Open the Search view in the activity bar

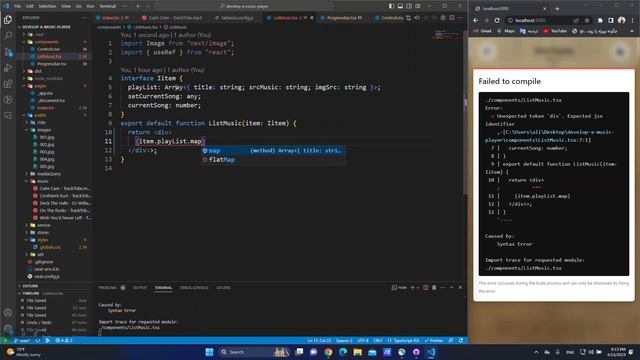[x=8, y=36]
